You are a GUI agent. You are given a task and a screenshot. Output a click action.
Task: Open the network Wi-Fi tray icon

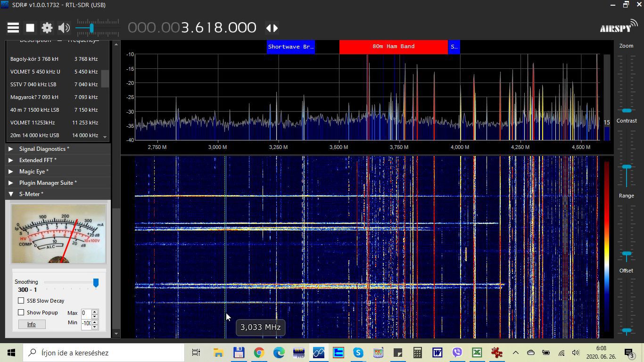[x=561, y=353]
